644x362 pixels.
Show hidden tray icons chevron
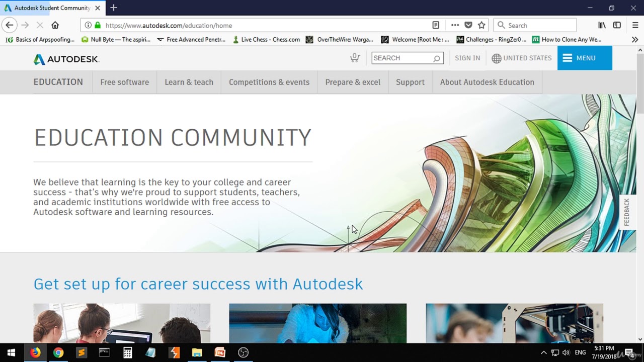544,352
